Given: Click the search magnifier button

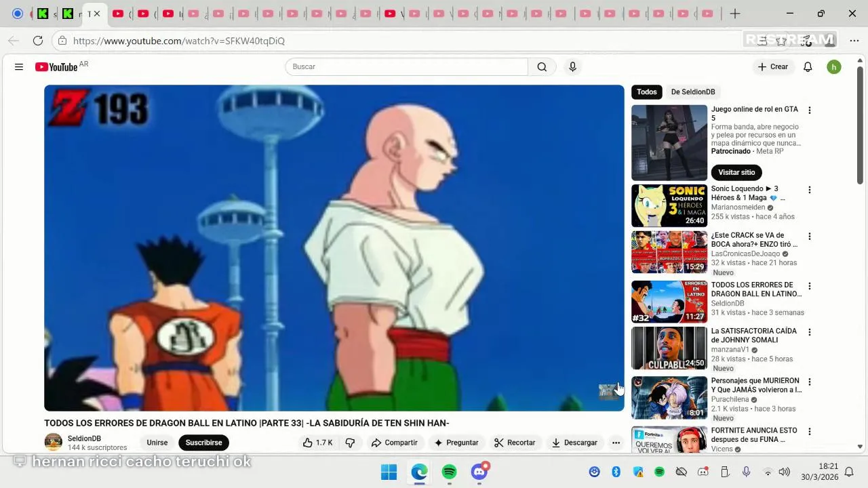Looking at the screenshot, I should coord(542,66).
